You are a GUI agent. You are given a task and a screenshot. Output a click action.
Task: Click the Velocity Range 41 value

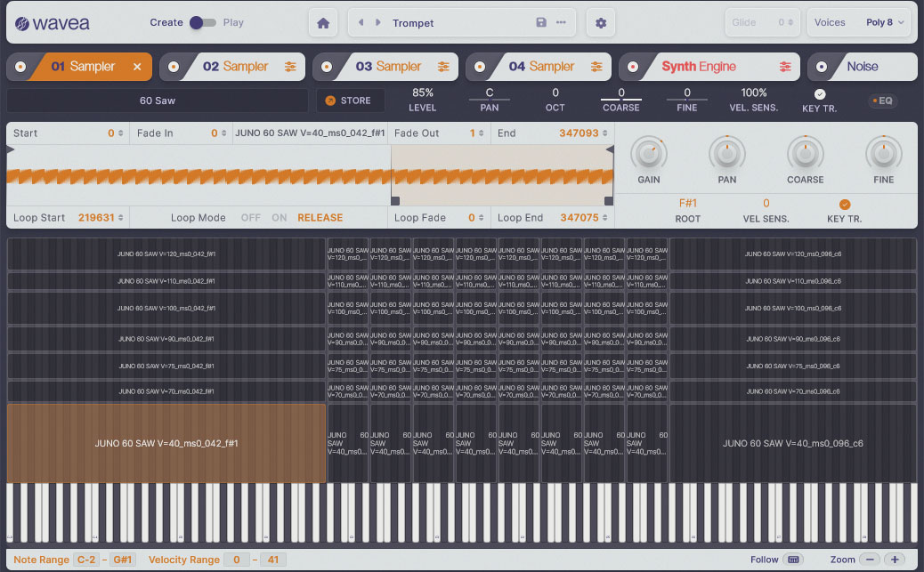click(273, 559)
